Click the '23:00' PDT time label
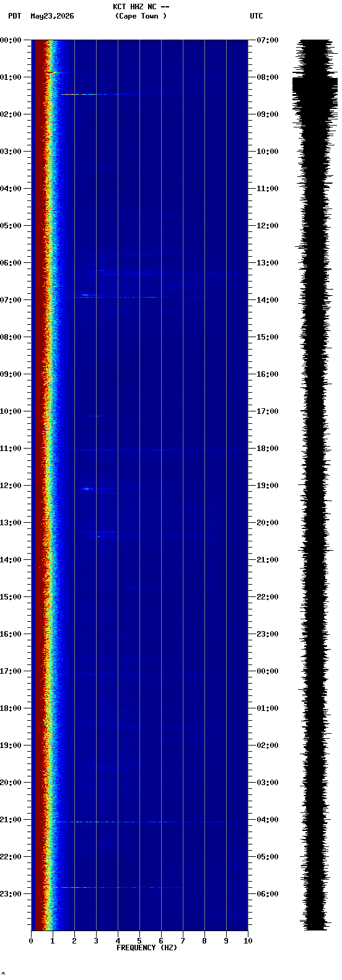The width and height of the screenshot is (342, 980). click(11, 894)
